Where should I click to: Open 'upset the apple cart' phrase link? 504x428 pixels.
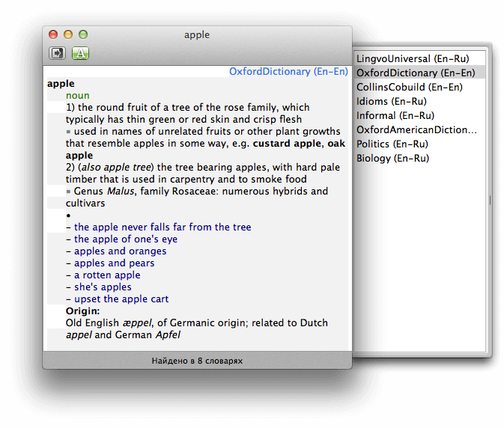121,299
